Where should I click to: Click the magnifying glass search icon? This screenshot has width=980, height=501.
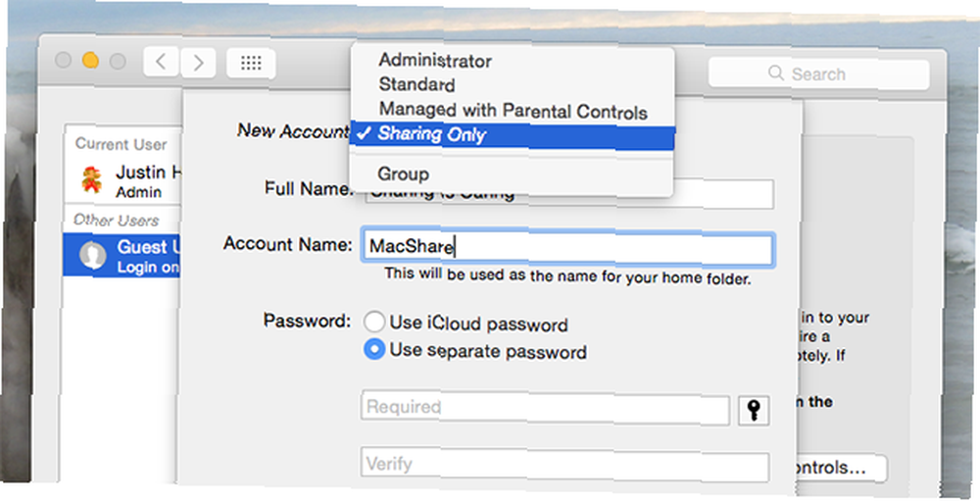pyautogui.click(x=775, y=74)
